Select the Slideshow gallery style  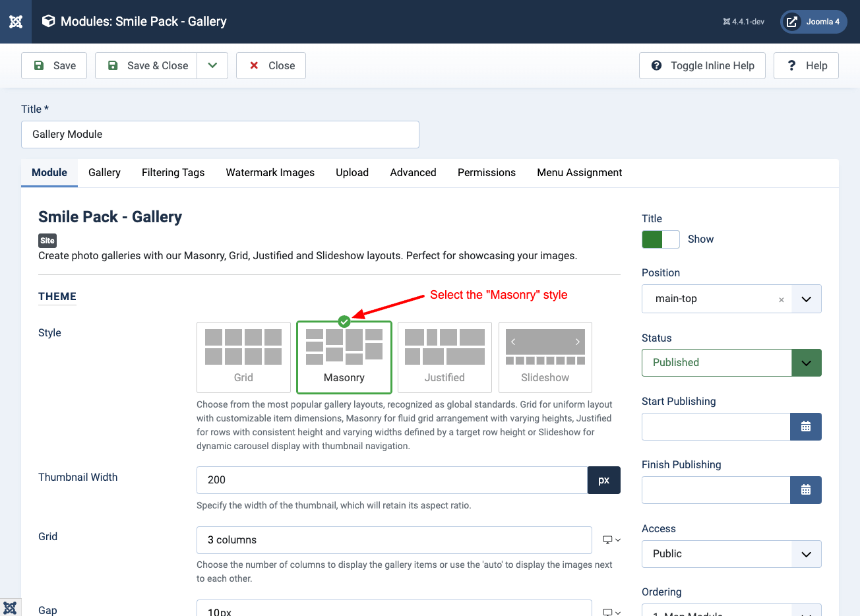(545, 357)
